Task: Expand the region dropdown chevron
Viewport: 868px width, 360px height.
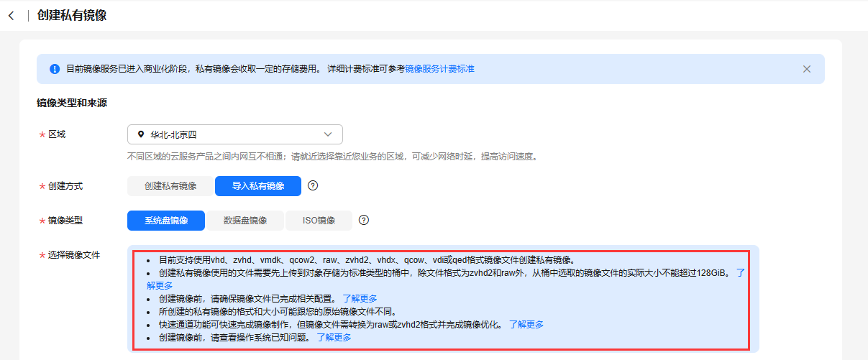Action: (x=328, y=134)
